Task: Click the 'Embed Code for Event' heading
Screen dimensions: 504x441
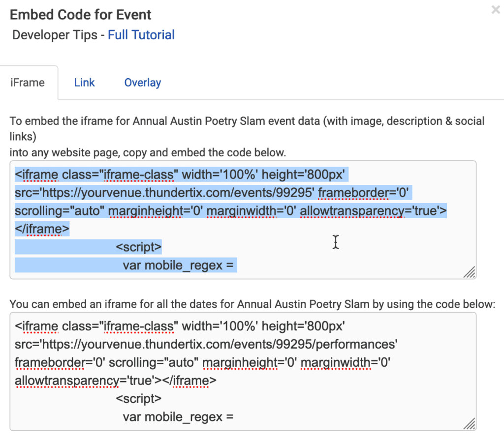Action: [81, 14]
